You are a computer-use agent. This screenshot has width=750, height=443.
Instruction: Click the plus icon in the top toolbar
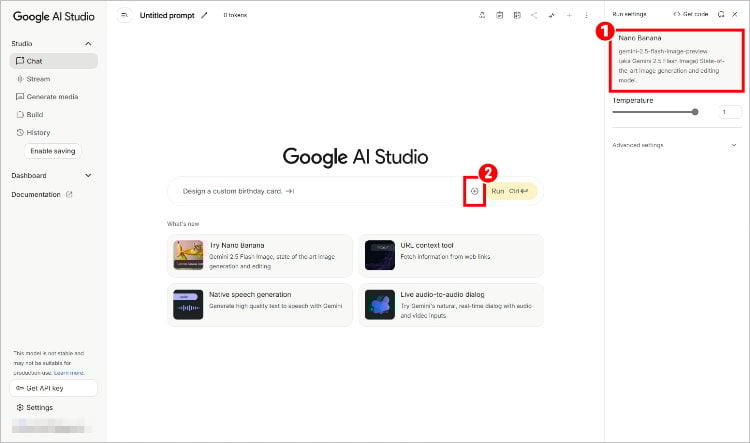(x=569, y=15)
